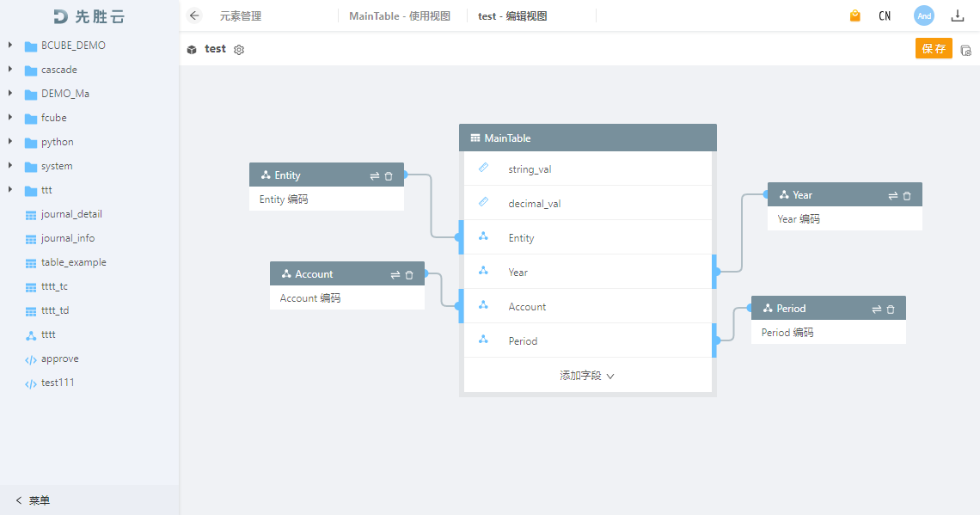Delete the Entity node with trash icon
The image size is (980, 515).
point(389,175)
